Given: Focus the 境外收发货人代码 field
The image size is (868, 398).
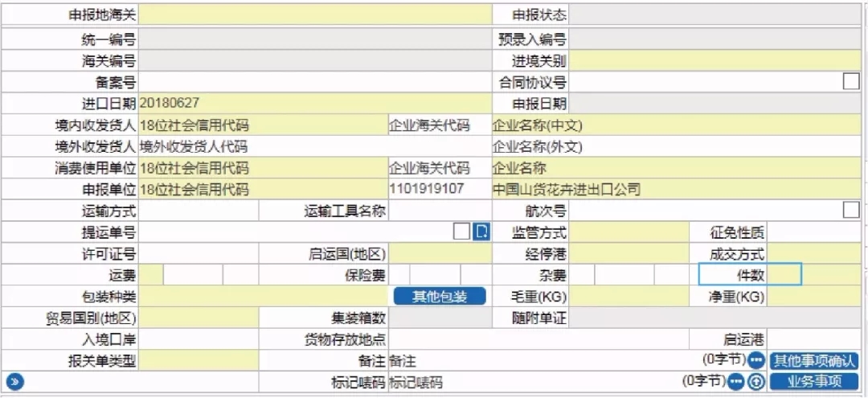Looking at the screenshot, I should pyautogui.click(x=314, y=146).
